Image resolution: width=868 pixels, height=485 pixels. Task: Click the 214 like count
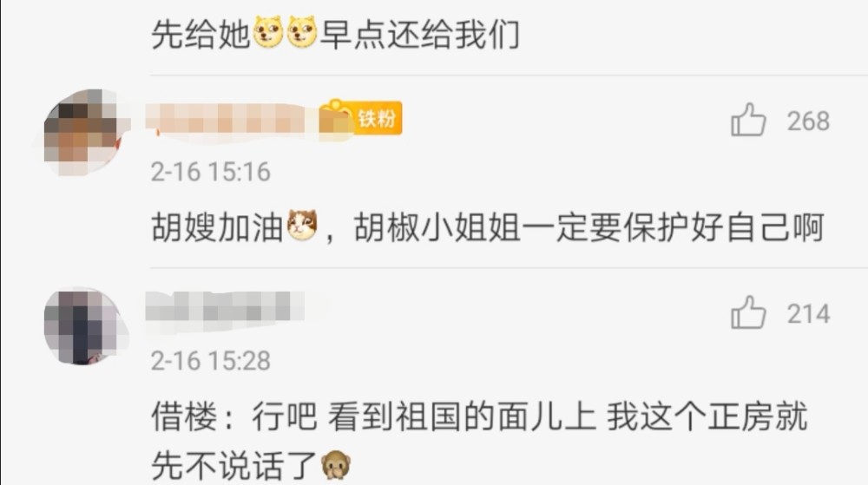(x=808, y=314)
